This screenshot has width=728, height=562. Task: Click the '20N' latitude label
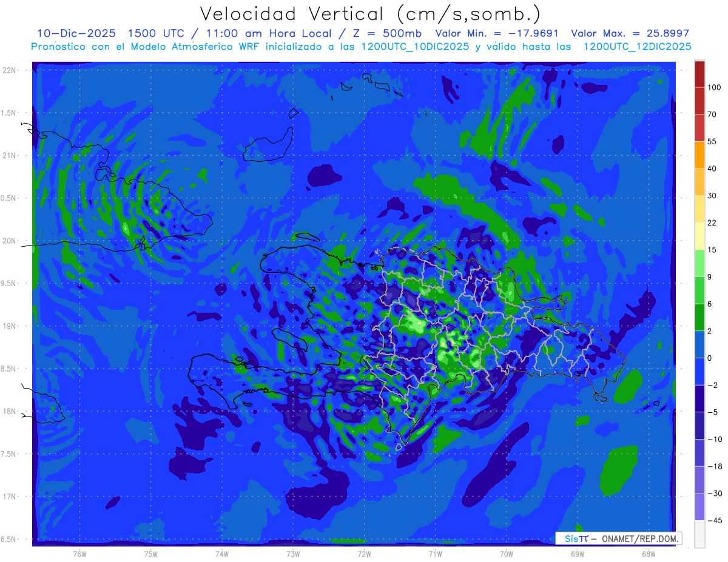(10, 241)
